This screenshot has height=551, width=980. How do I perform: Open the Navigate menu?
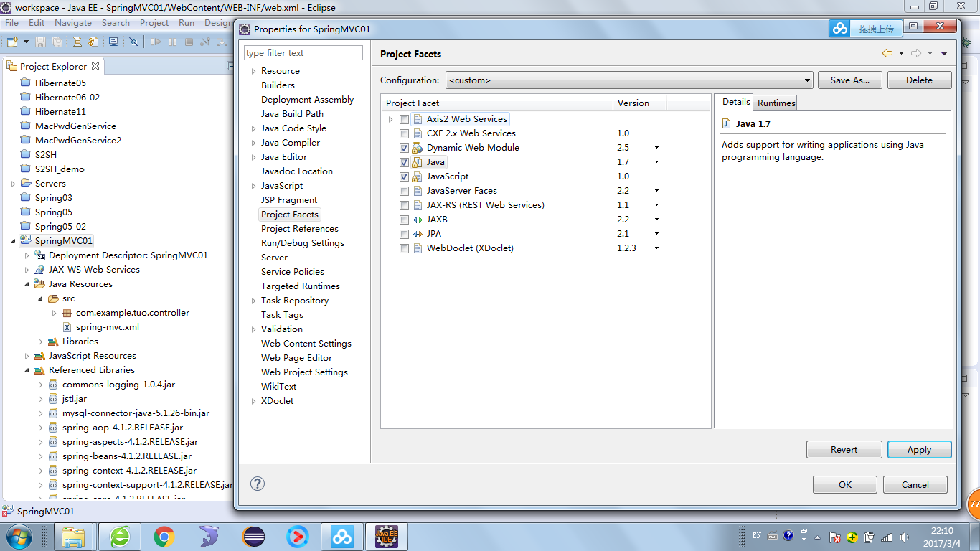coord(73,22)
